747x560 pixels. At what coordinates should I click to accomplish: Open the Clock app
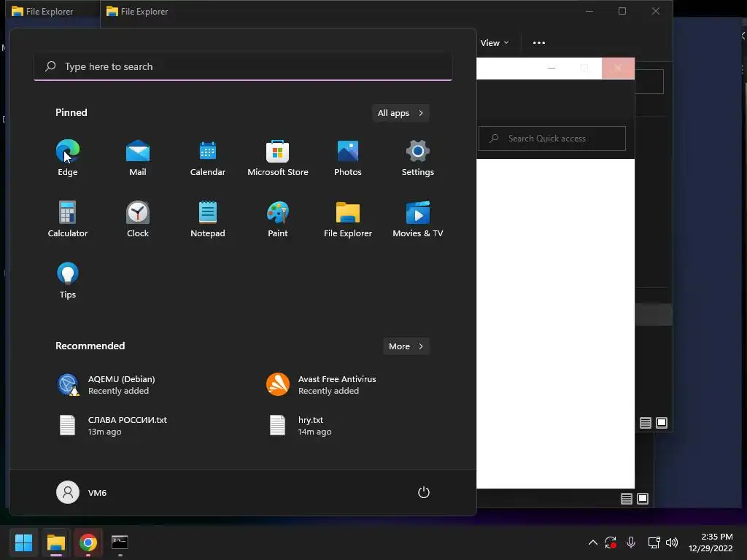tap(138, 219)
